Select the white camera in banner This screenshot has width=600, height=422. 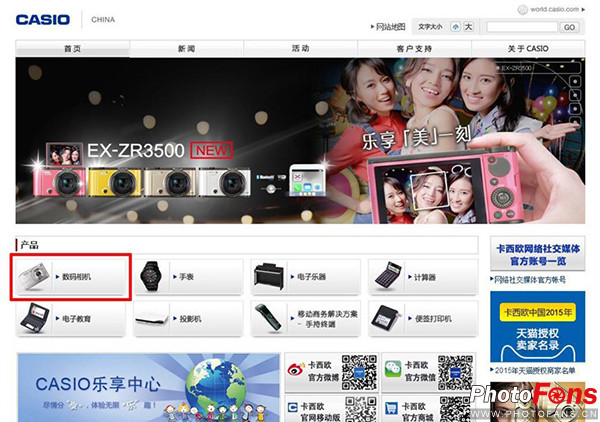225,182
